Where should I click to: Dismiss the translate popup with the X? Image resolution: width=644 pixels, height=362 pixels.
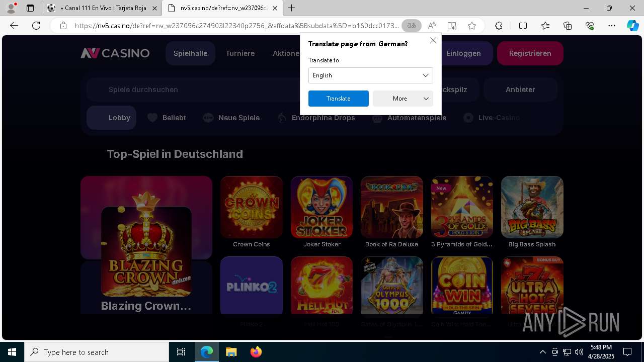click(433, 40)
